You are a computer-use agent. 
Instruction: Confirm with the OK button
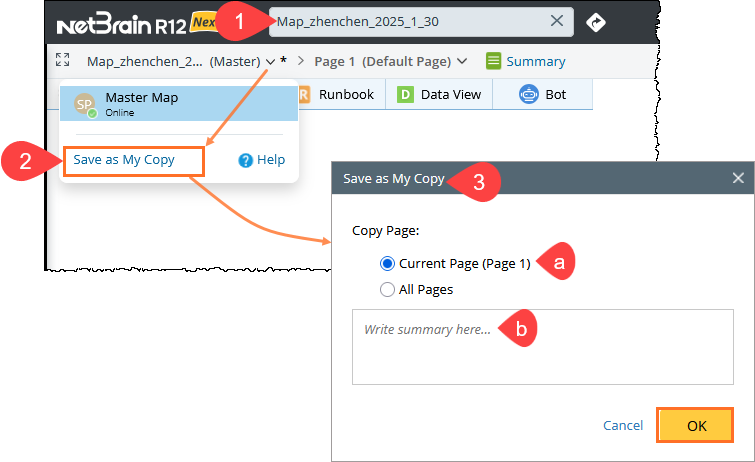(695, 425)
